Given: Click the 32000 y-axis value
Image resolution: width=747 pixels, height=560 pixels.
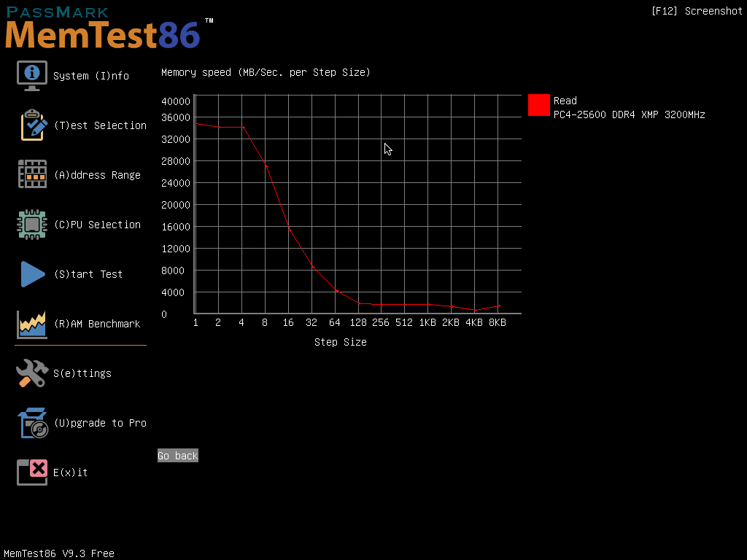Looking at the screenshot, I should 175,139.
